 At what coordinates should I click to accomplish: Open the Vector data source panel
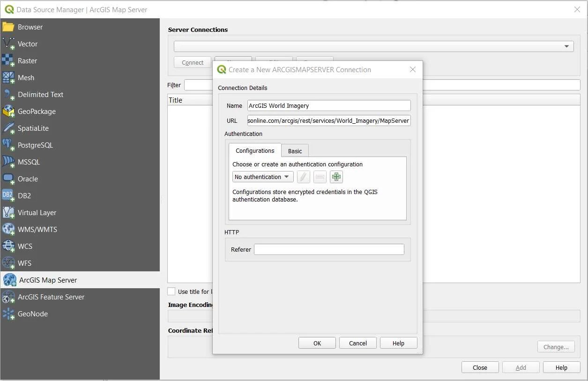(28, 44)
